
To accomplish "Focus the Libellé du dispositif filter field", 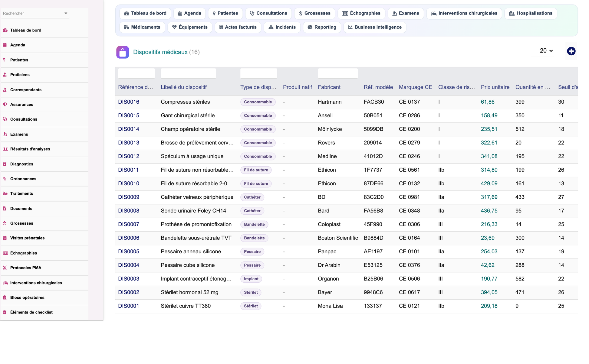I will (188, 73).
